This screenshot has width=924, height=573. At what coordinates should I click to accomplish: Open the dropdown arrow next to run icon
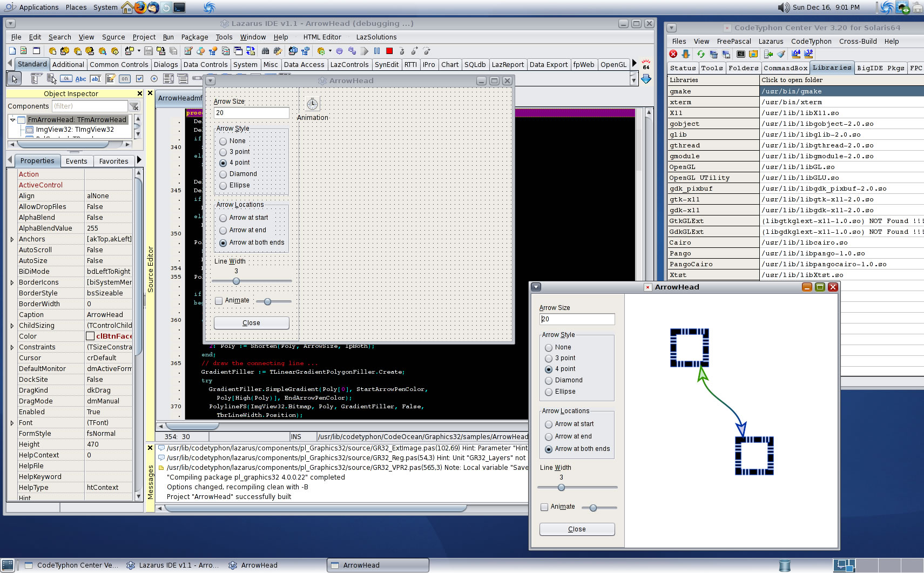pyautogui.click(x=329, y=51)
